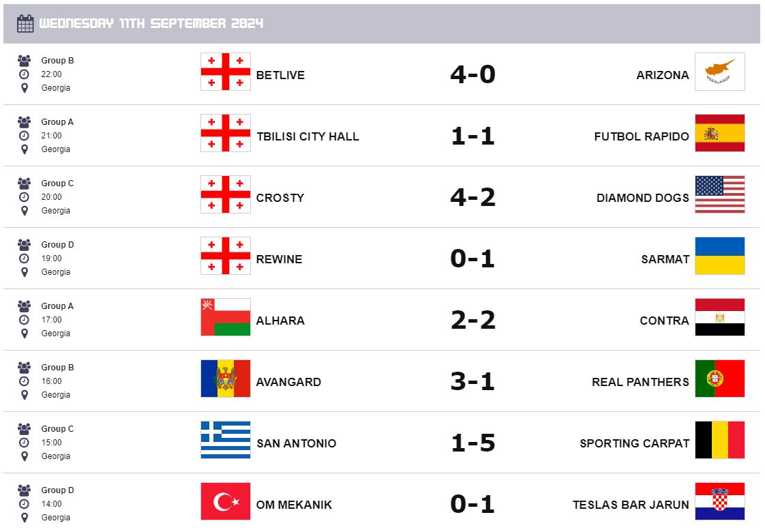The width and height of the screenshot is (765, 532).
Task: Open TBILISI CITY HALL team name
Action: (307, 136)
